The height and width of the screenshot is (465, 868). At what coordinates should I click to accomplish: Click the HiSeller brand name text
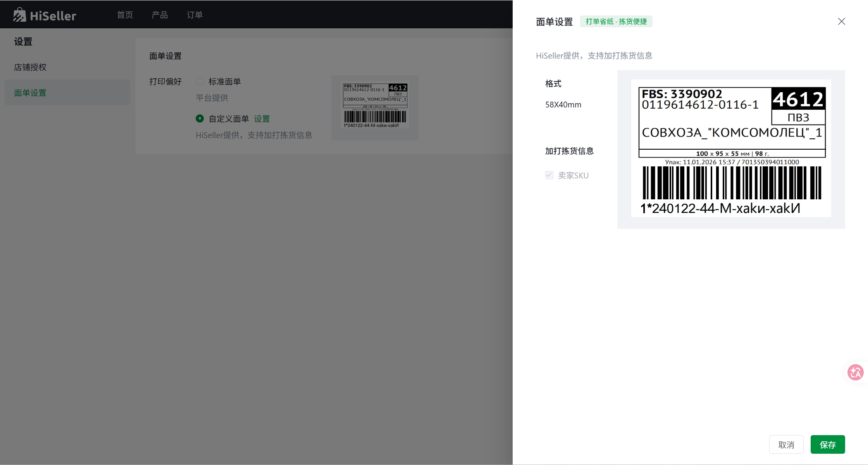click(53, 16)
